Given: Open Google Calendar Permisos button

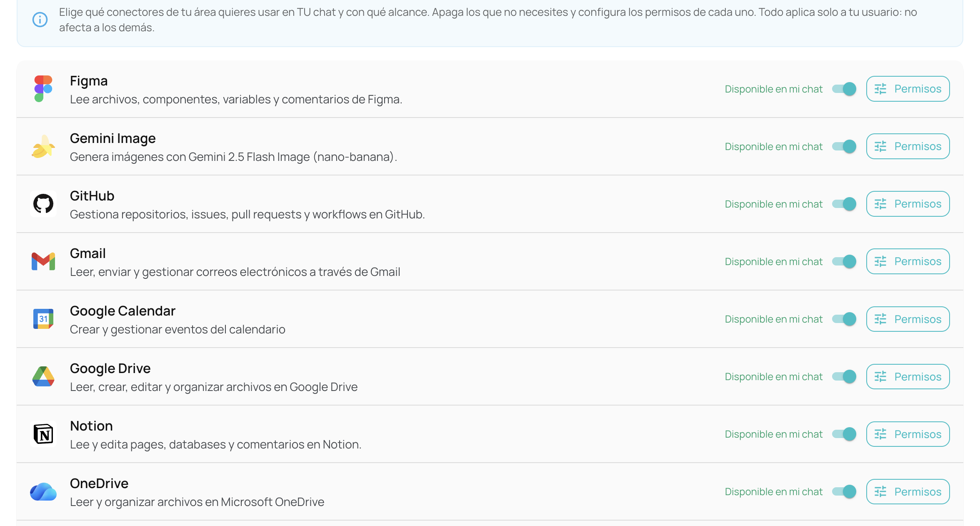Looking at the screenshot, I should coord(908,319).
